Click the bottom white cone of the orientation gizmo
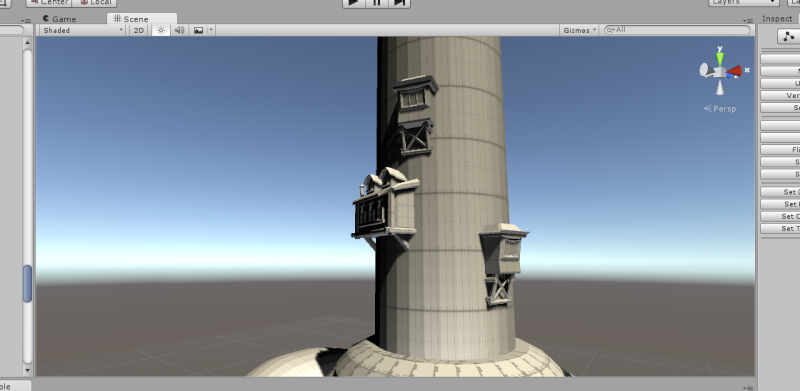Image resolution: width=800 pixels, height=391 pixels. [x=719, y=88]
